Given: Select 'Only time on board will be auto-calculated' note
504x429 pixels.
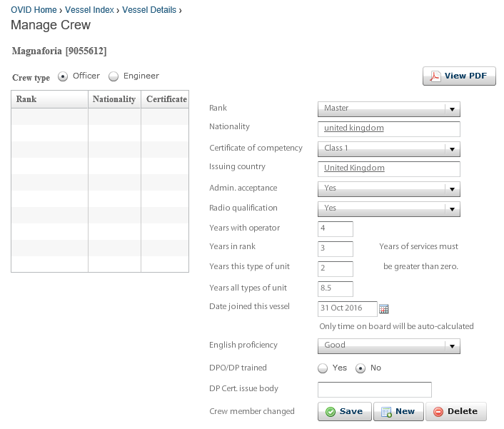Looking at the screenshot, I should click(x=396, y=326).
